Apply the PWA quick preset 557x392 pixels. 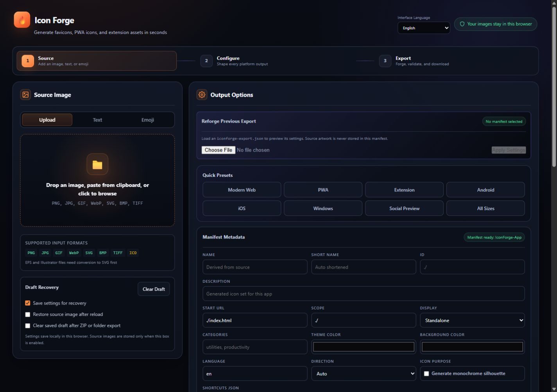tap(323, 190)
